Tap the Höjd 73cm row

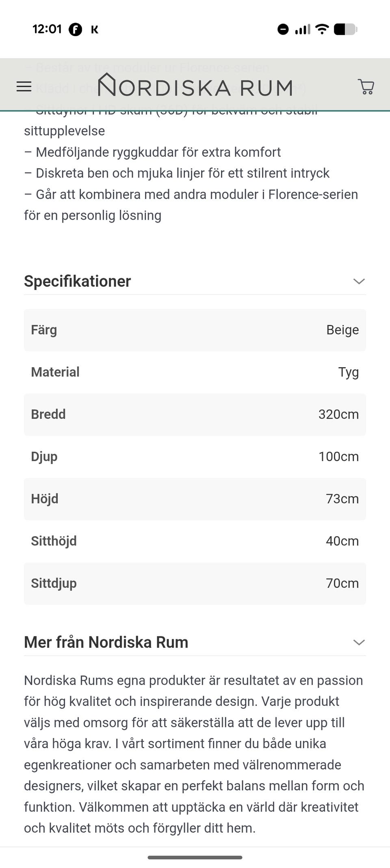[195, 499]
